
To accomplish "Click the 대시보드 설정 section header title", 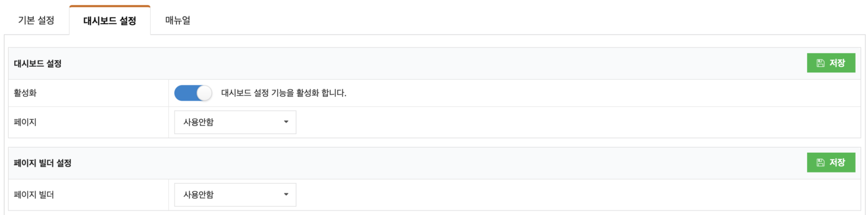I will tap(38, 63).
